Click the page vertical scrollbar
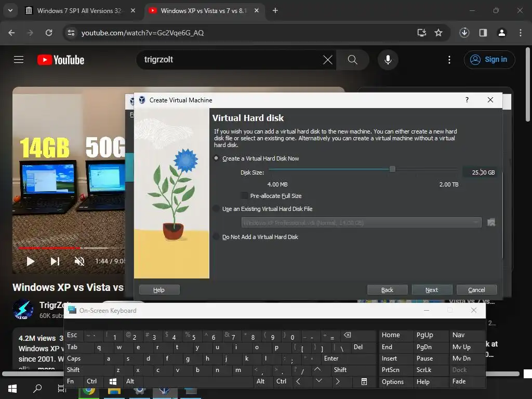Image resolution: width=532 pixels, height=399 pixels. coord(528,85)
